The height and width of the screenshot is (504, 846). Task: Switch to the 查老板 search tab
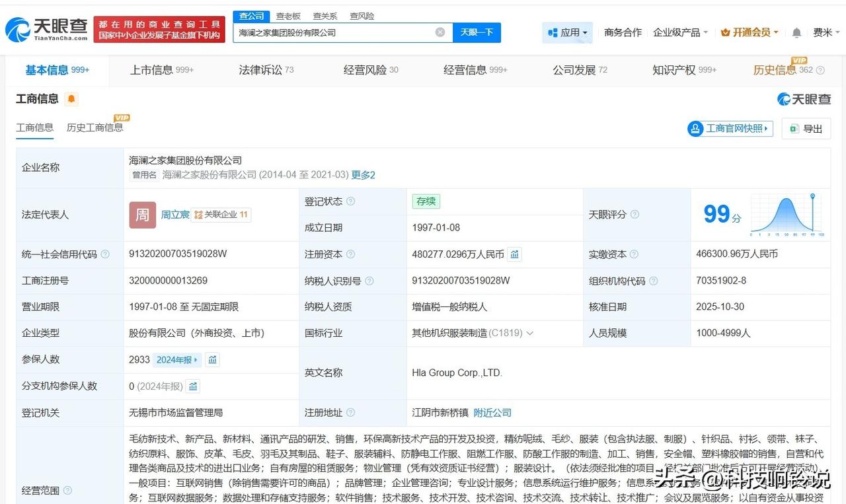coord(288,16)
